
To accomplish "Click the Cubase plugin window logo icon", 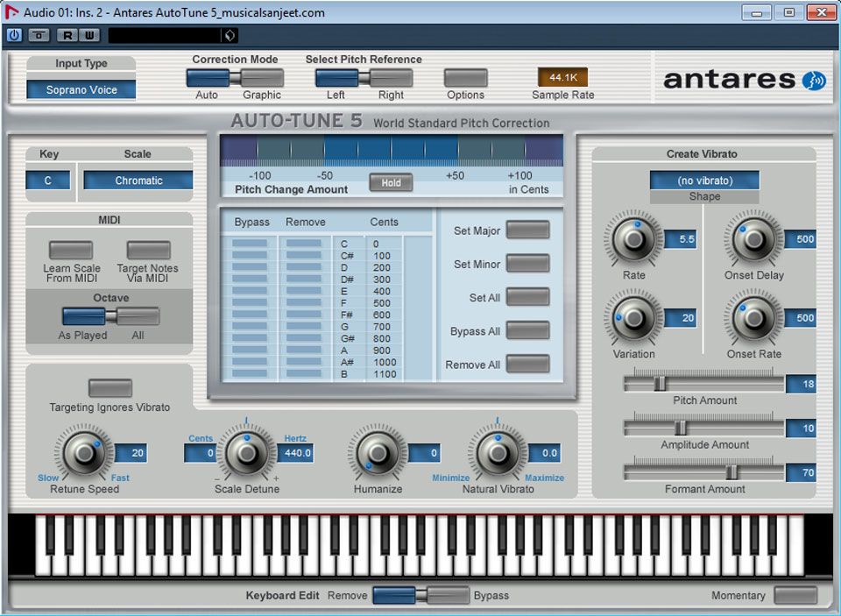I will tap(11, 11).
